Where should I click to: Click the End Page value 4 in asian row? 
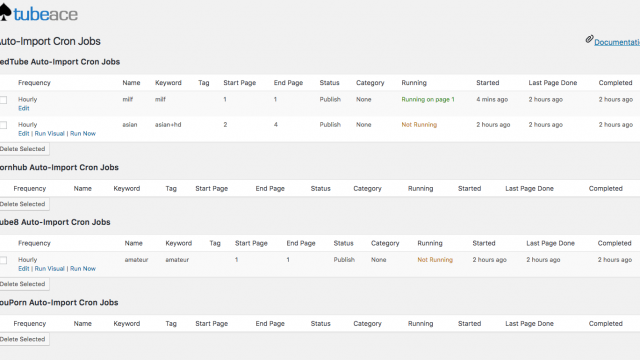[276, 124]
